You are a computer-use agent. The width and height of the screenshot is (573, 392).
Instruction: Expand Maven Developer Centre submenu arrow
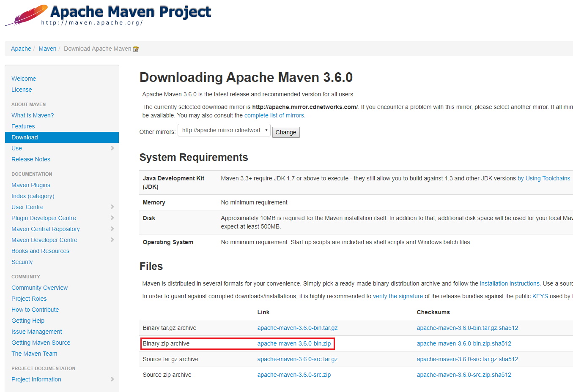pyautogui.click(x=112, y=240)
